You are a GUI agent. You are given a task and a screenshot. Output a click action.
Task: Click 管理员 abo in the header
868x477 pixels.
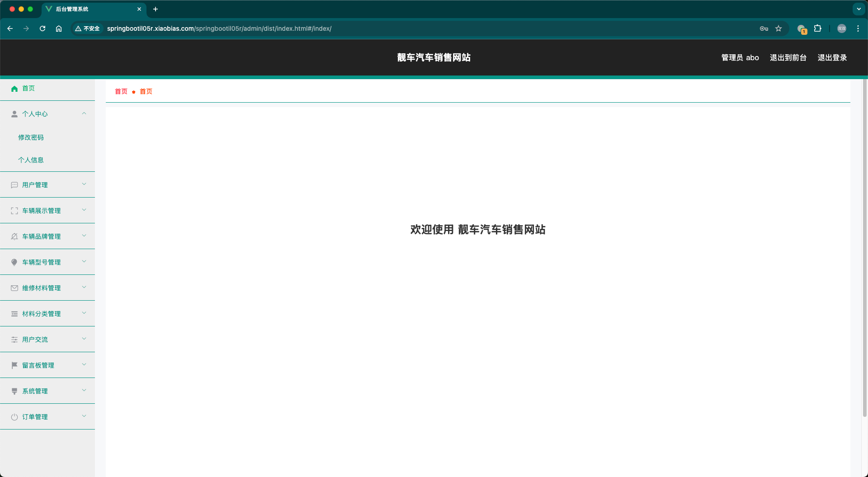(x=740, y=58)
